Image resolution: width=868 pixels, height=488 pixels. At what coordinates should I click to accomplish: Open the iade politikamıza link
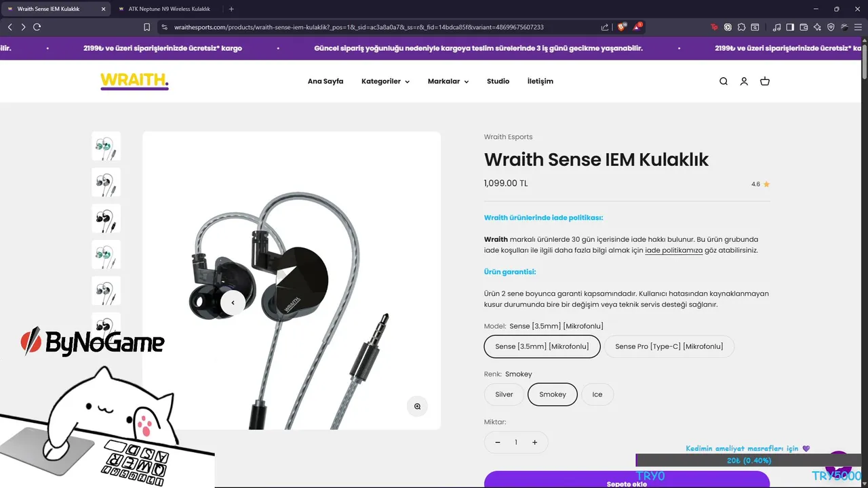[x=673, y=250]
